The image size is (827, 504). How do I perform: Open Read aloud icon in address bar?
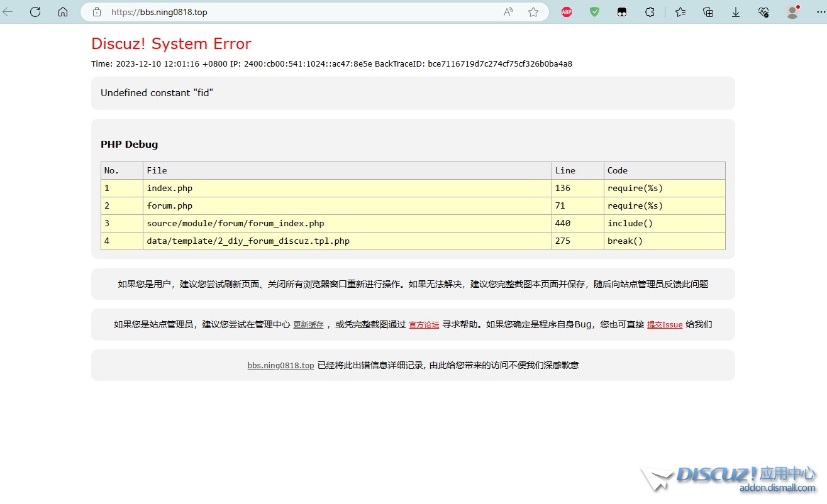pyautogui.click(x=508, y=12)
